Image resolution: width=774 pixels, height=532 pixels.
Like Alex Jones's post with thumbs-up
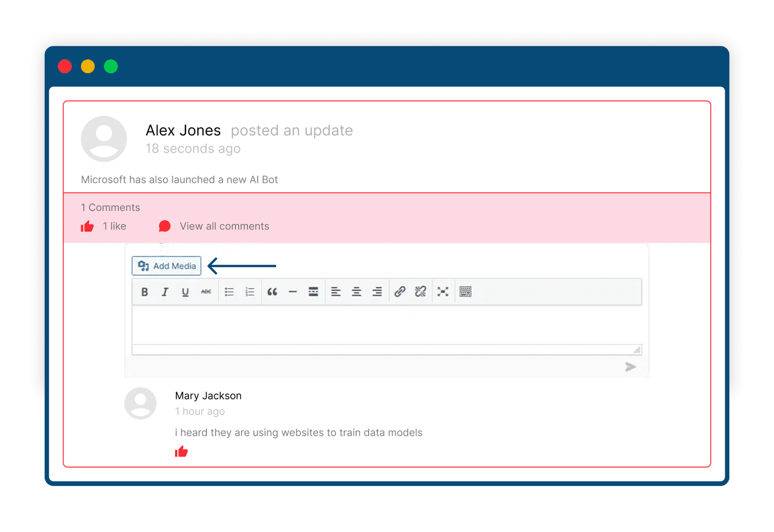(x=87, y=226)
